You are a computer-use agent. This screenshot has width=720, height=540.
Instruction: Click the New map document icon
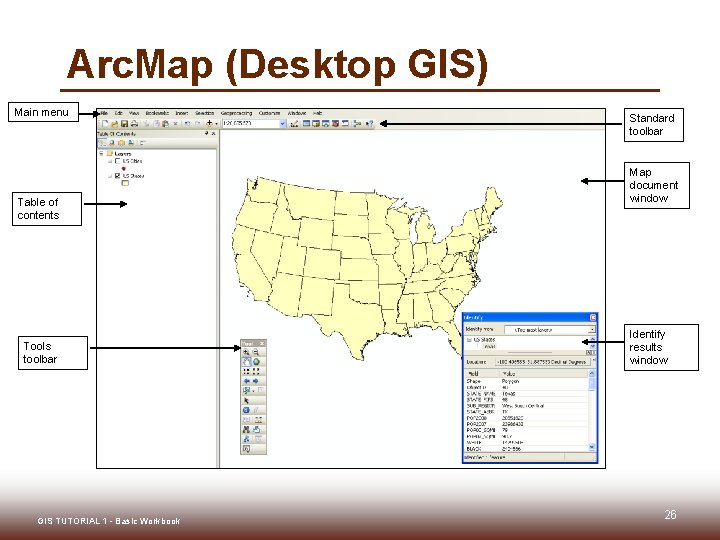click(x=105, y=124)
